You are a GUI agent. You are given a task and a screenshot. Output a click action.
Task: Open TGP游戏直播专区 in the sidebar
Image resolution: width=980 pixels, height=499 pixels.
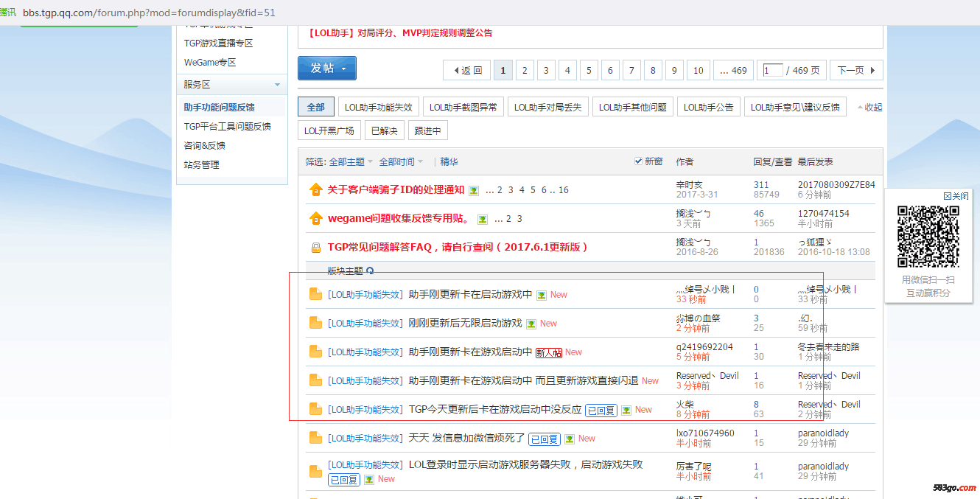219,43
